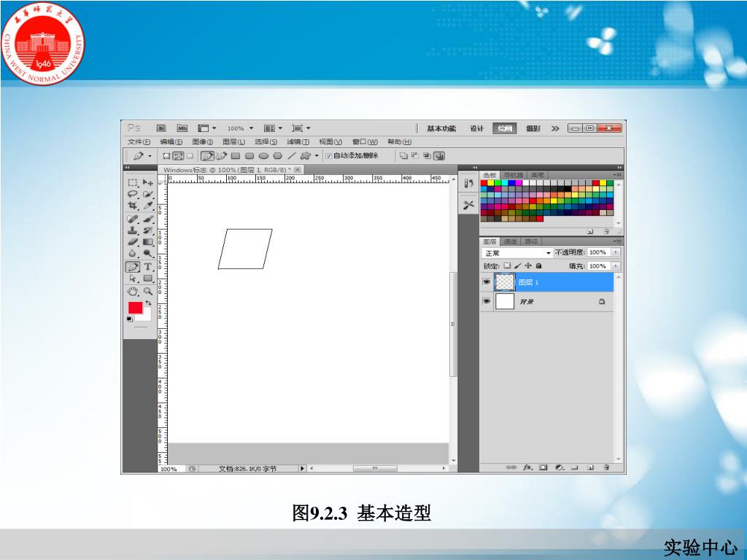Image resolution: width=747 pixels, height=560 pixels.
Task: Choose the Ellipse shape in options bar
Action: 263,156
